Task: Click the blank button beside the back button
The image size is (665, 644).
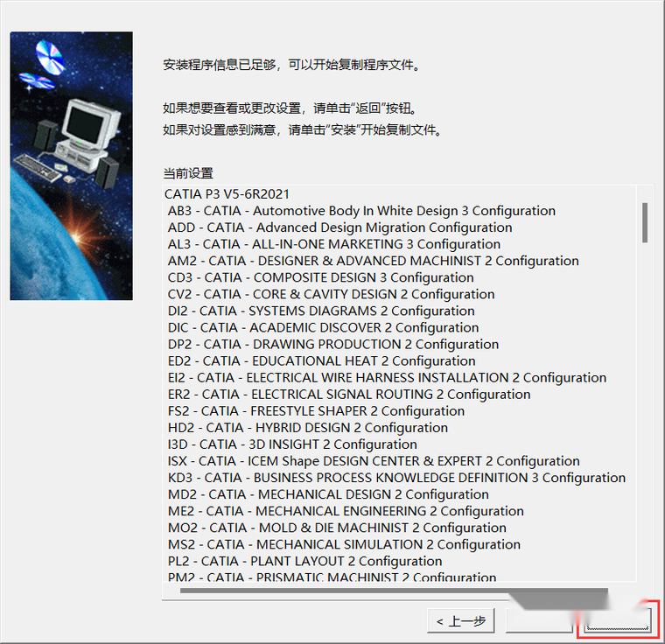Action: pyautogui.click(x=539, y=621)
